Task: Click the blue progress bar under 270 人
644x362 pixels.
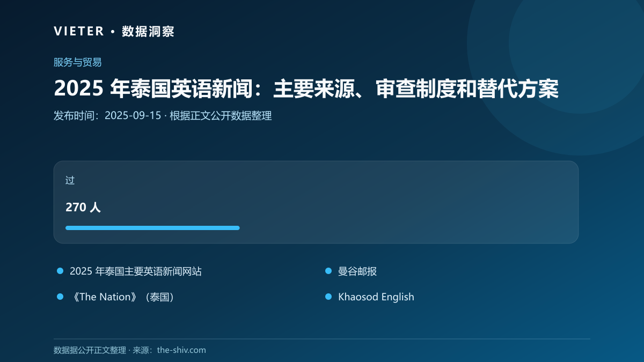Action: pyautogui.click(x=152, y=228)
